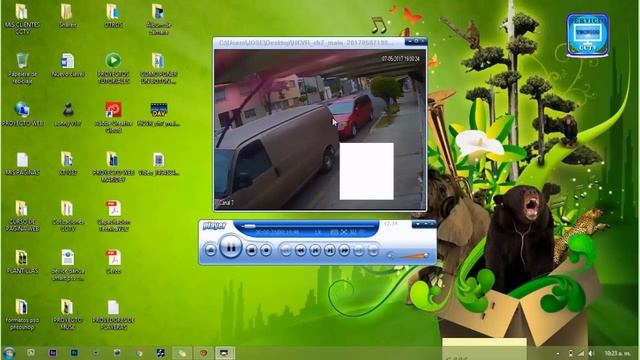This screenshot has width=640, height=360.
Task: Click the player logo text
Action: [x=214, y=226]
